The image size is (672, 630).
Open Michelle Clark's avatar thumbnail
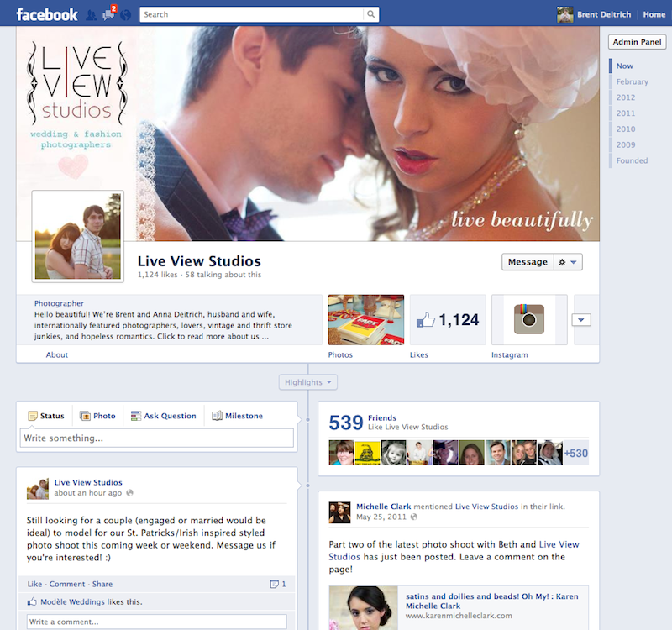(339, 512)
